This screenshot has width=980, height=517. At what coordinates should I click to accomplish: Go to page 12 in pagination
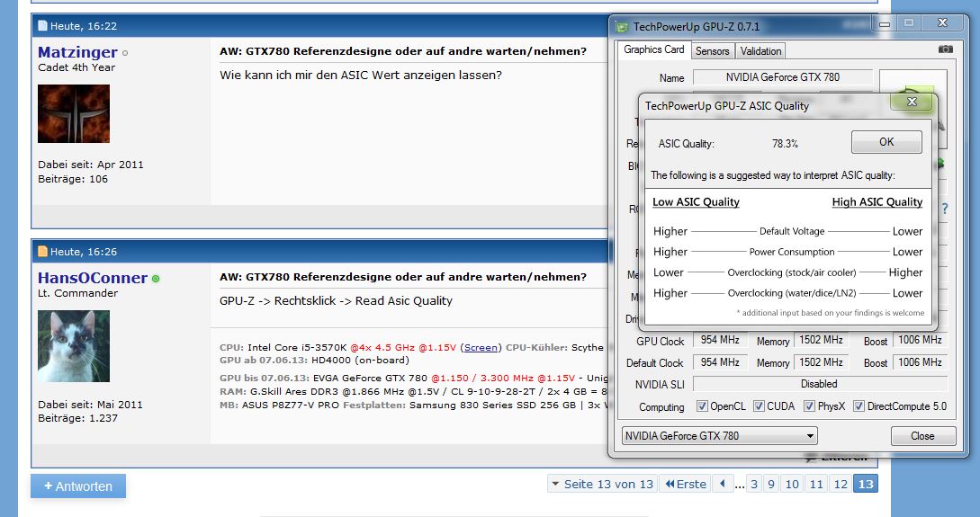pos(841,484)
